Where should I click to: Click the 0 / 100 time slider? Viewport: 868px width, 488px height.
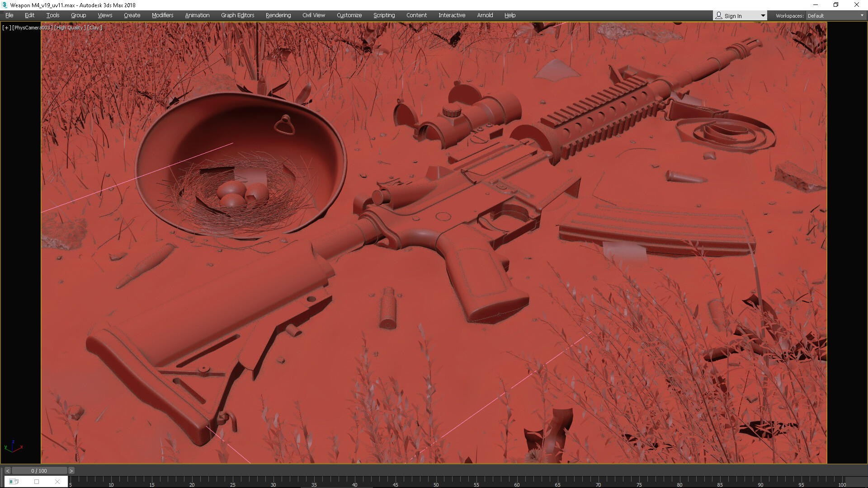[x=39, y=471]
